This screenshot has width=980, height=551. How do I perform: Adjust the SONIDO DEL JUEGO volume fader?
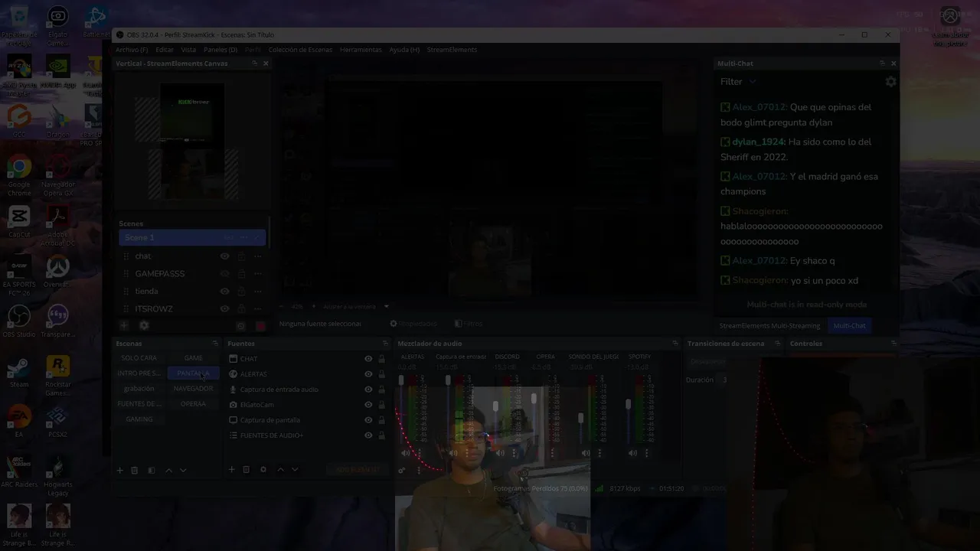point(580,418)
